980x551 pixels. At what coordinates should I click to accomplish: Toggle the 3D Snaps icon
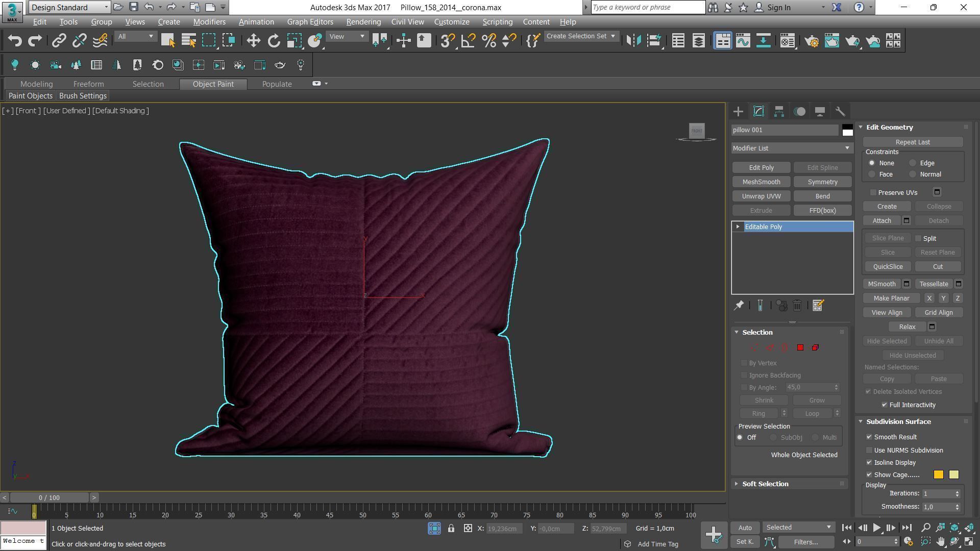[x=448, y=40]
